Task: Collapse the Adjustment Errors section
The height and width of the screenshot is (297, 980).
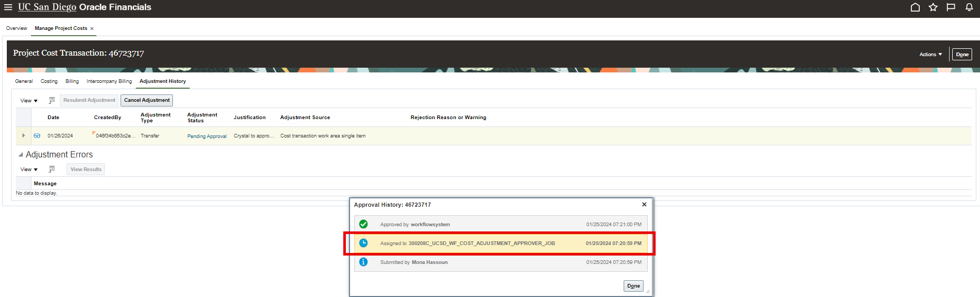Action: coord(21,155)
